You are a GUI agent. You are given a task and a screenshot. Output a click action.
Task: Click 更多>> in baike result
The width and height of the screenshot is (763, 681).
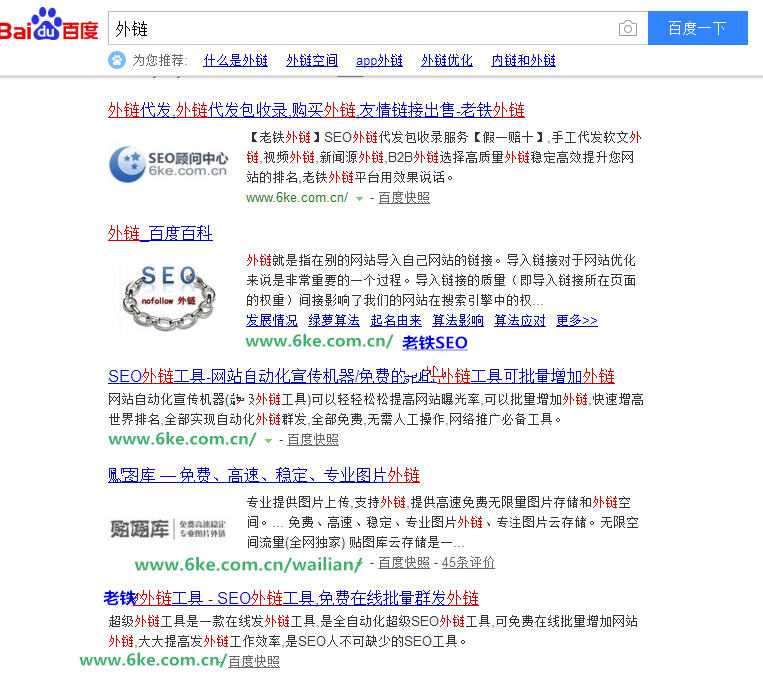(577, 320)
